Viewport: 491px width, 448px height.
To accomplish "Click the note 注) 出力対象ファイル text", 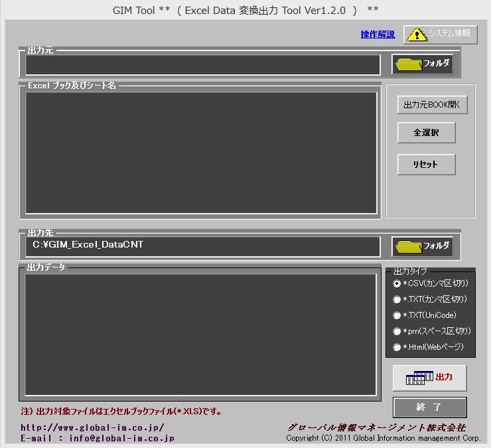I will pyautogui.click(x=121, y=411).
